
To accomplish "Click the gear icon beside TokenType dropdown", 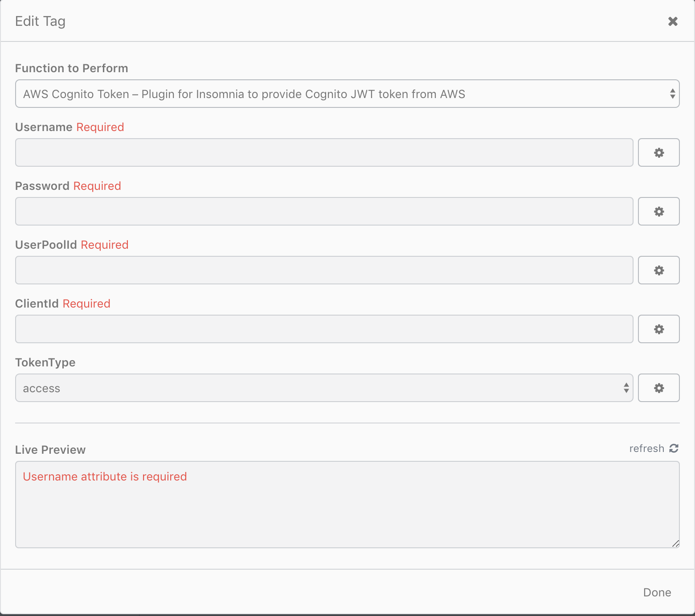I will click(x=658, y=388).
